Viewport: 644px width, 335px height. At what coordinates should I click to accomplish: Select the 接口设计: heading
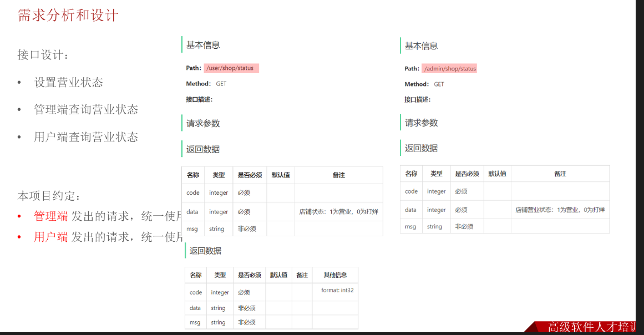[43, 54]
